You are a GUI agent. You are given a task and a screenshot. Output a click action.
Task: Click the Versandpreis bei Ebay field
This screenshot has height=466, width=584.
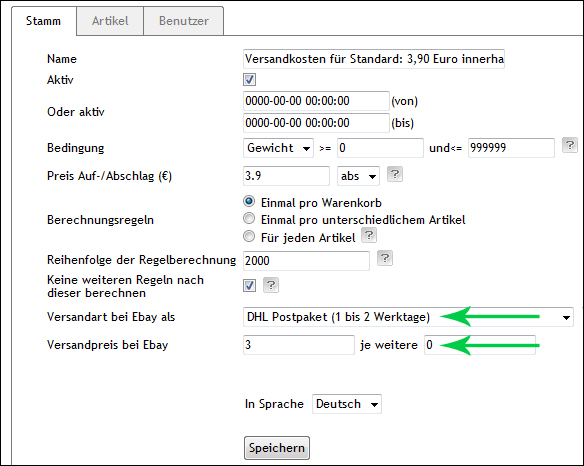coord(299,345)
